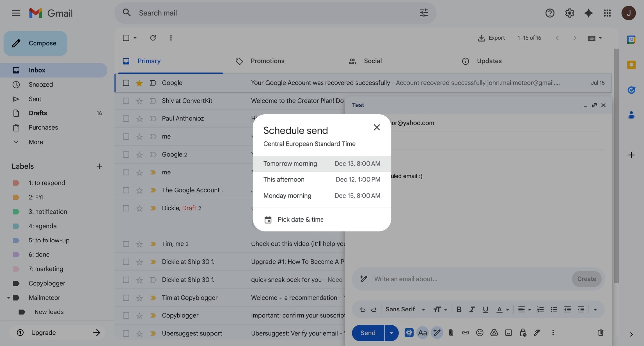
Task: Open Google Keep in the side panel
Action: 631,65
